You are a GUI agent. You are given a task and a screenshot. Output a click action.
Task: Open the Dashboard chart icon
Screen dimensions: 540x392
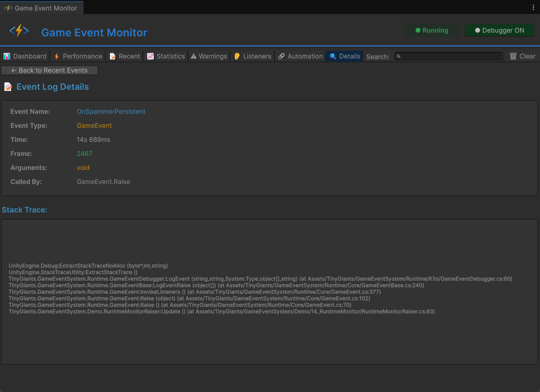coord(7,56)
